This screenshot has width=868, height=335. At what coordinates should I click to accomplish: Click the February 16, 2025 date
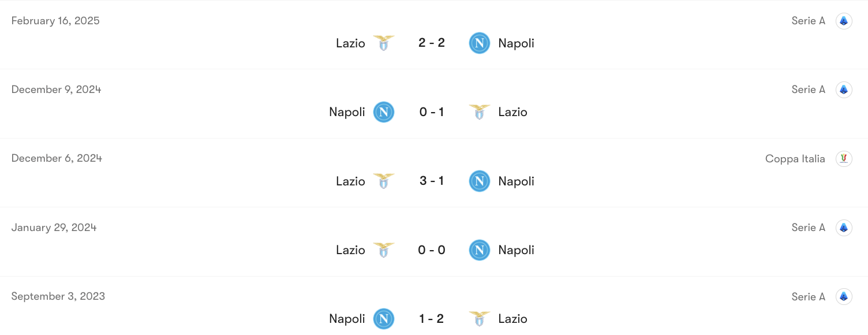(55, 20)
